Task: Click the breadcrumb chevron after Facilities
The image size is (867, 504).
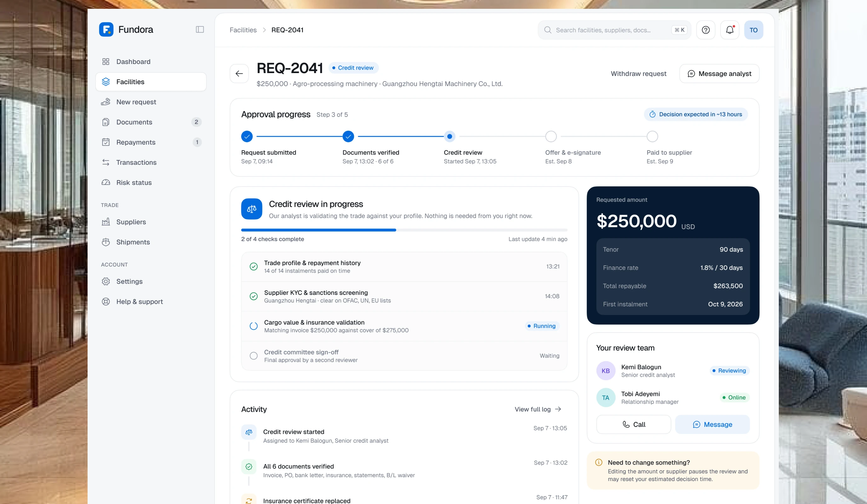Action: click(x=264, y=30)
